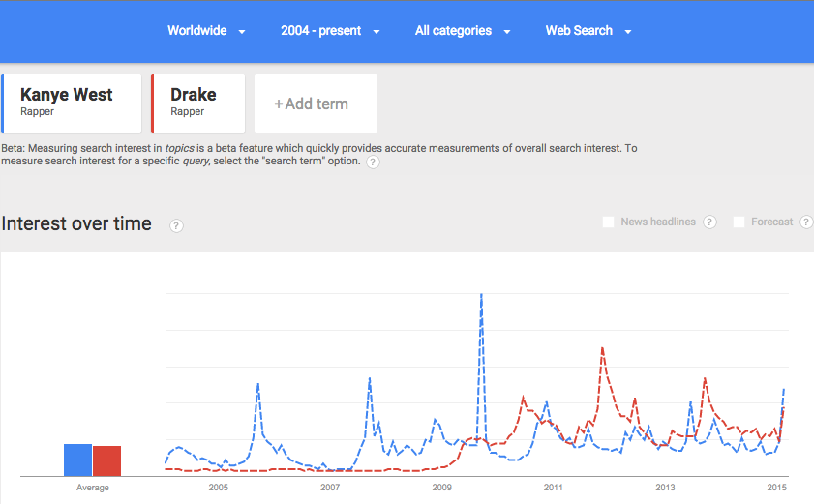
Task: Click the red Drake average bar
Action: (106, 460)
